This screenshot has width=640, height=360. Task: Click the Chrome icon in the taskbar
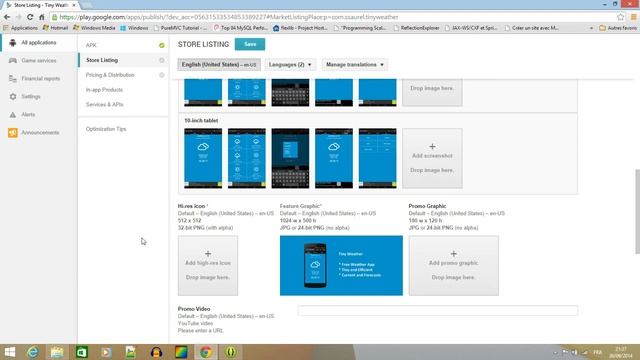click(x=206, y=352)
